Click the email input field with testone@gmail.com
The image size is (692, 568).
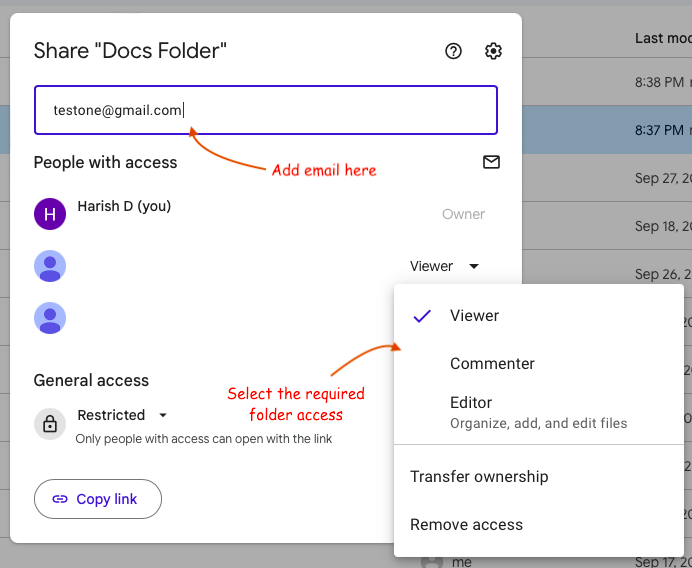pos(266,110)
